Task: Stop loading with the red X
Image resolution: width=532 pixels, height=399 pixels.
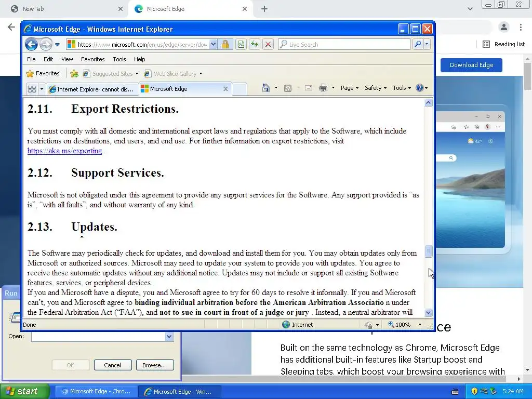Action: click(x=268, y=45)
